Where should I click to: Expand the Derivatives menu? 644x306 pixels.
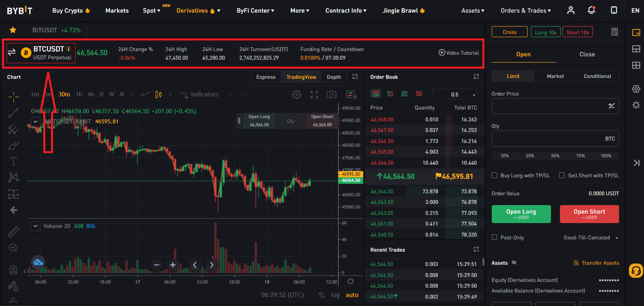[x=198, y=11]
